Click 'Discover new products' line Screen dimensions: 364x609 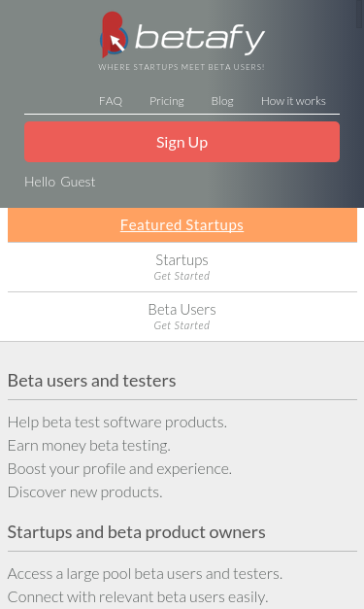tap(85, 492)
